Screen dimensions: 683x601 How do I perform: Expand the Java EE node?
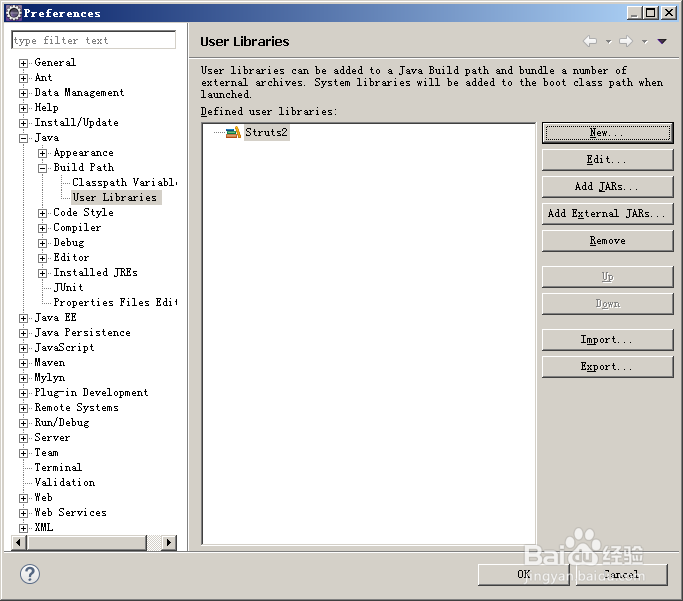(x=24, y=319)
